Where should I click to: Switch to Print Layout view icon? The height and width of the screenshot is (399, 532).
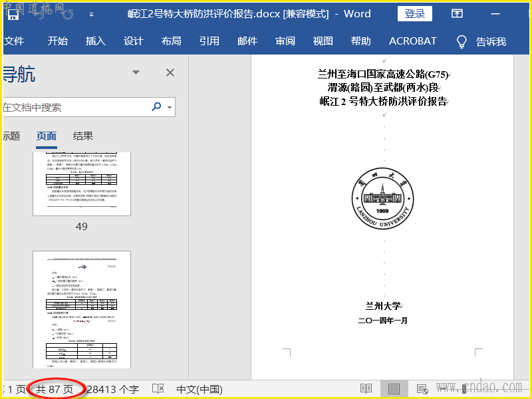[394, 389]
